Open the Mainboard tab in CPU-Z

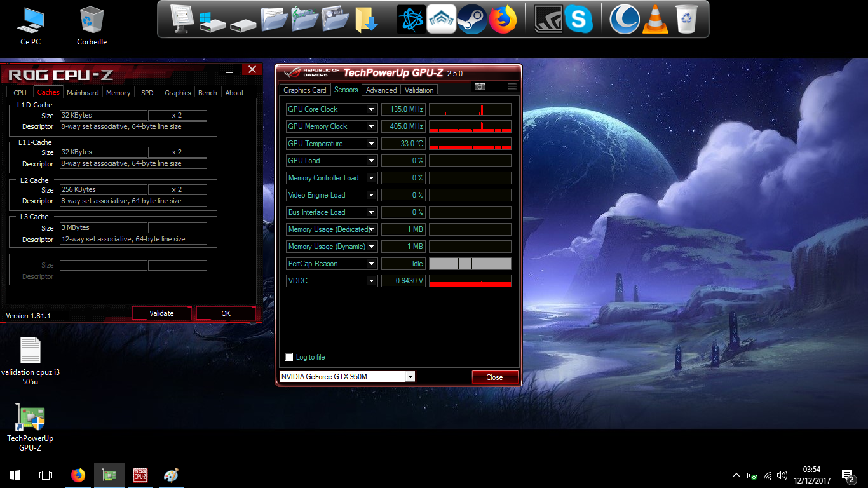[83, 93]
